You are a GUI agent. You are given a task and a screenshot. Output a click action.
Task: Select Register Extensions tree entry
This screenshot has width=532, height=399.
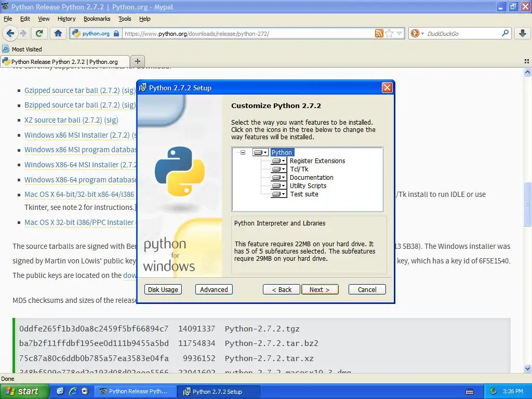(x=317, y=161)
